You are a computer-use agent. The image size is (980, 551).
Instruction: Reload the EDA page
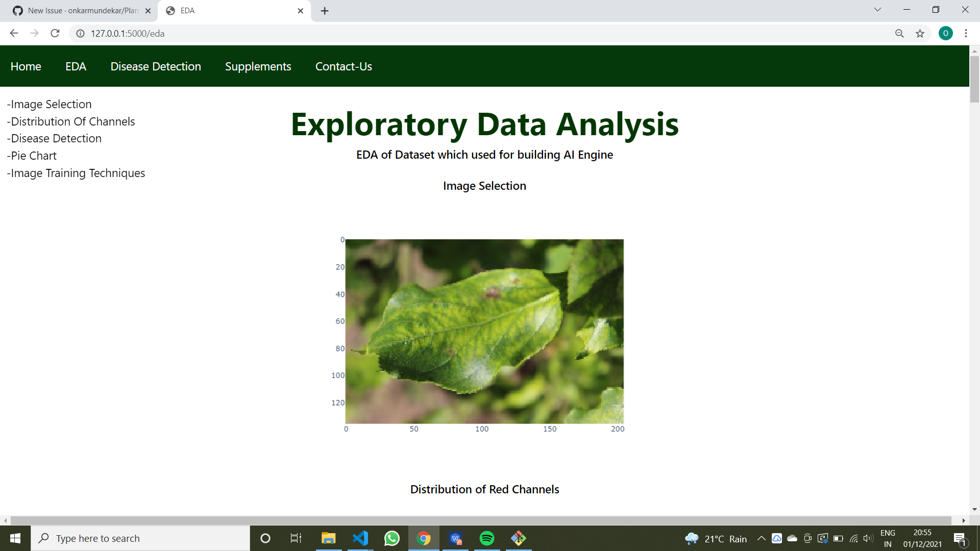click(x=55, y=33)
